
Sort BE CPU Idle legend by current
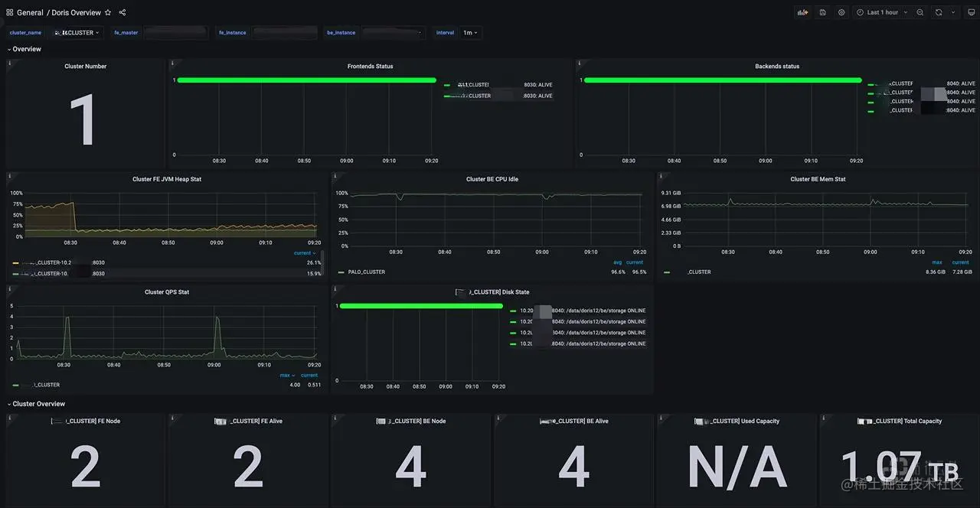[635, 262]
